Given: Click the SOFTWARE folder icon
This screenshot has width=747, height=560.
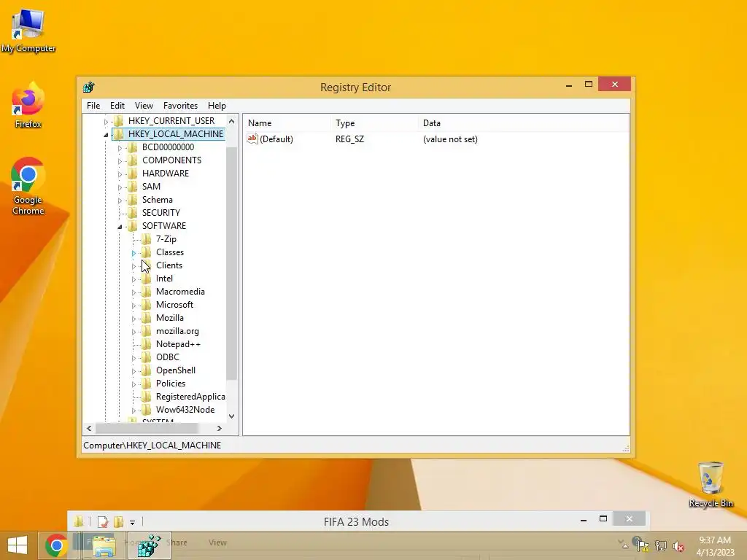Looking at the screenshot, I should (x=133, y=225).
